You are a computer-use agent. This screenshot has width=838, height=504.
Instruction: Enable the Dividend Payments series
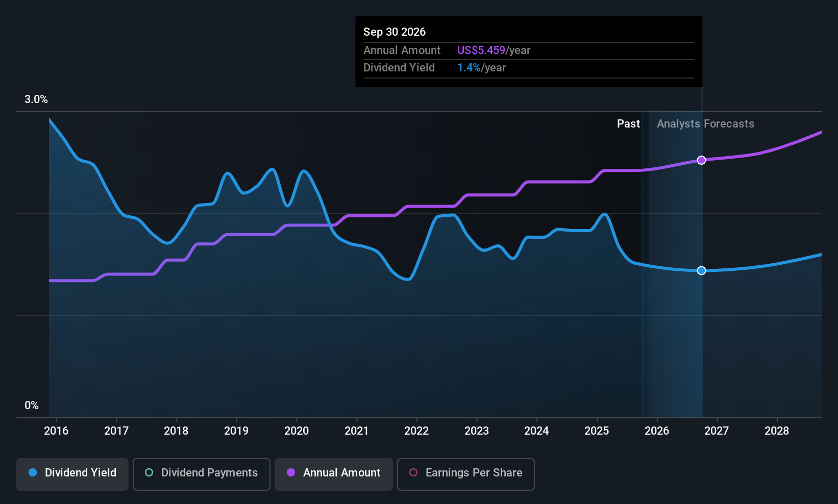201,473
